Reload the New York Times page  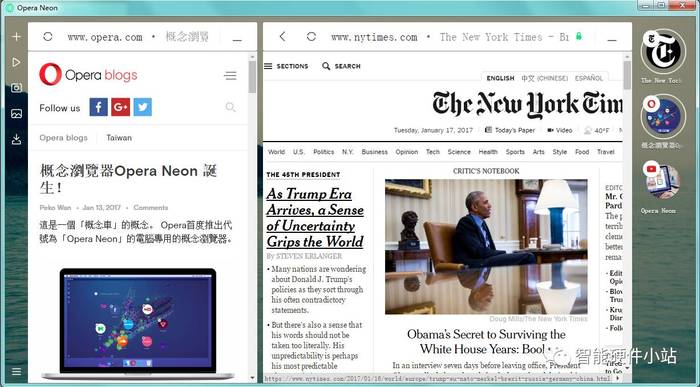pos(312,37)
